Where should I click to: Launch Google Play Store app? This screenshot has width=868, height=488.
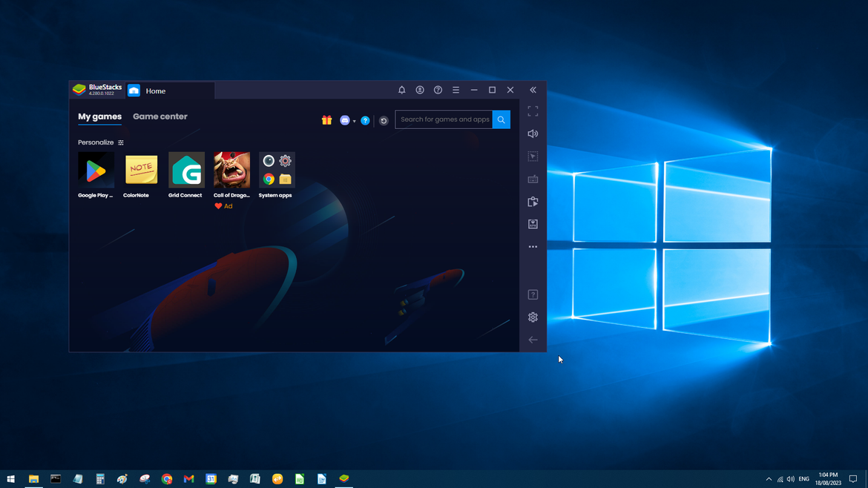(96, 171)
